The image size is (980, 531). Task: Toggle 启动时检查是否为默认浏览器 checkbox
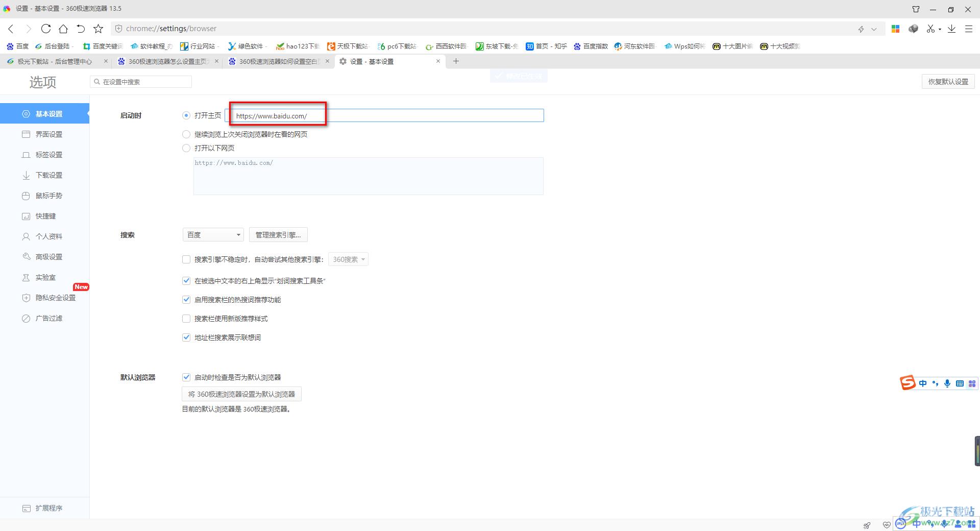(x=186, y=377)
